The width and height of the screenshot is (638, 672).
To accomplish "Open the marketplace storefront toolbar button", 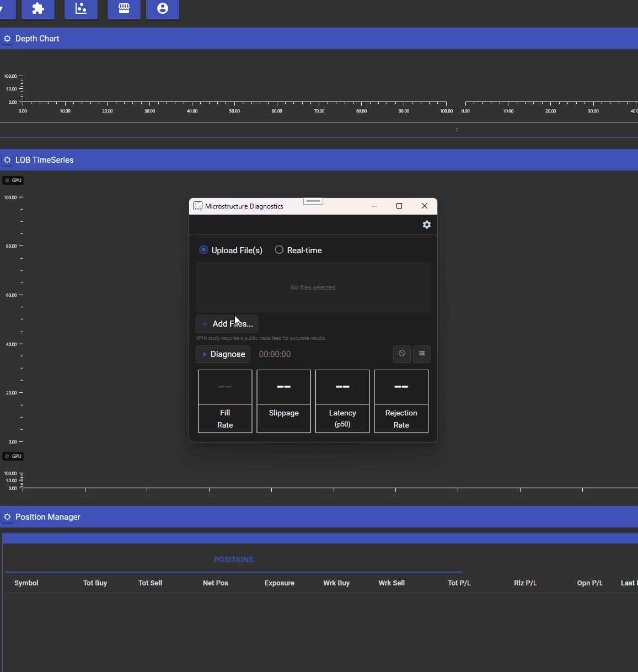I will [124, 9].
